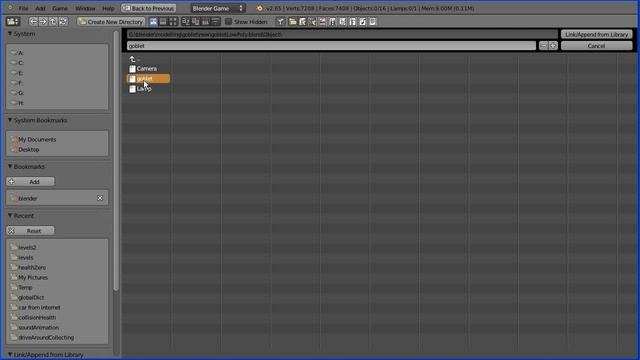Sort files by extension

[x=196, y=22]
